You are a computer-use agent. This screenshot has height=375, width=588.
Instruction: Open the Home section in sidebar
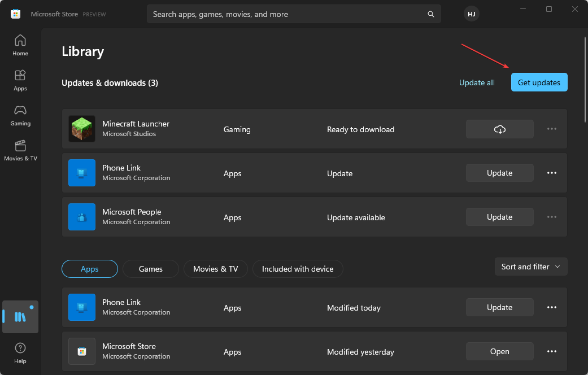tap(20, 45)
